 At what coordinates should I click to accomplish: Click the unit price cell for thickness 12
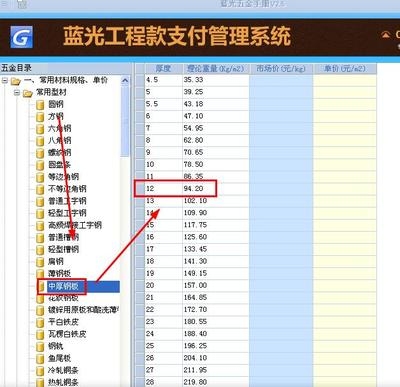coord(345,189)
